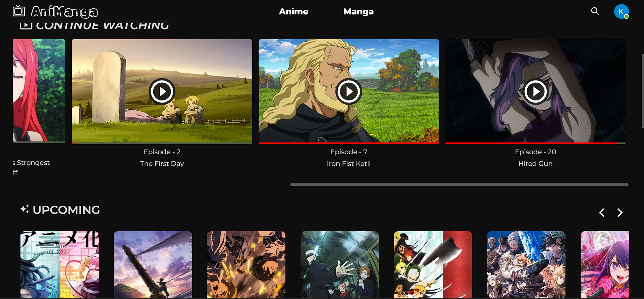Click the Iron Fist Ketil progress bar
644x299 pixels.
[x=349, y=143]
